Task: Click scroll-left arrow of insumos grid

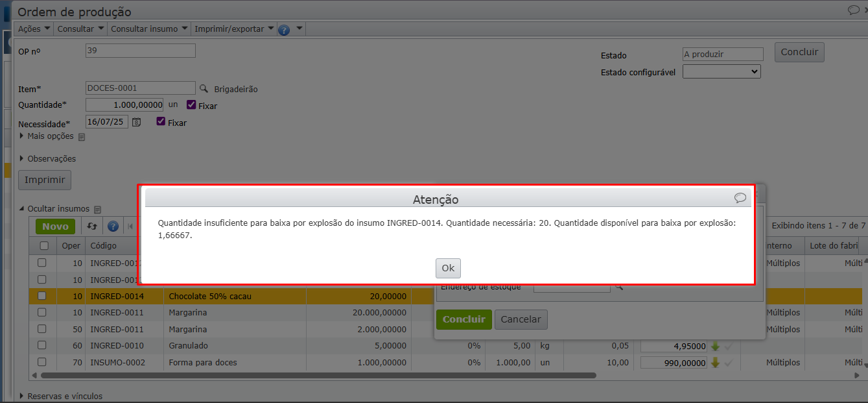Action: (35, 375)
